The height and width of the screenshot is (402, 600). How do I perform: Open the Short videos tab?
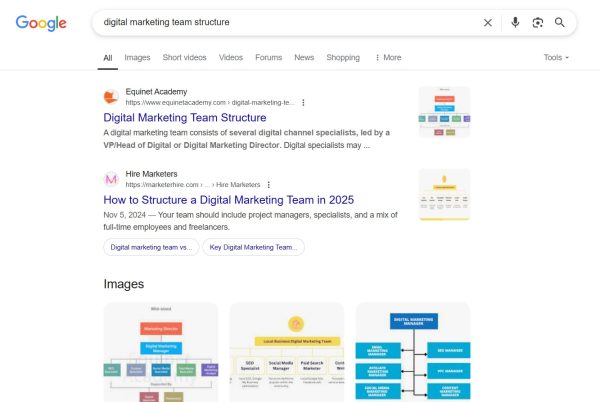[184, 57]
